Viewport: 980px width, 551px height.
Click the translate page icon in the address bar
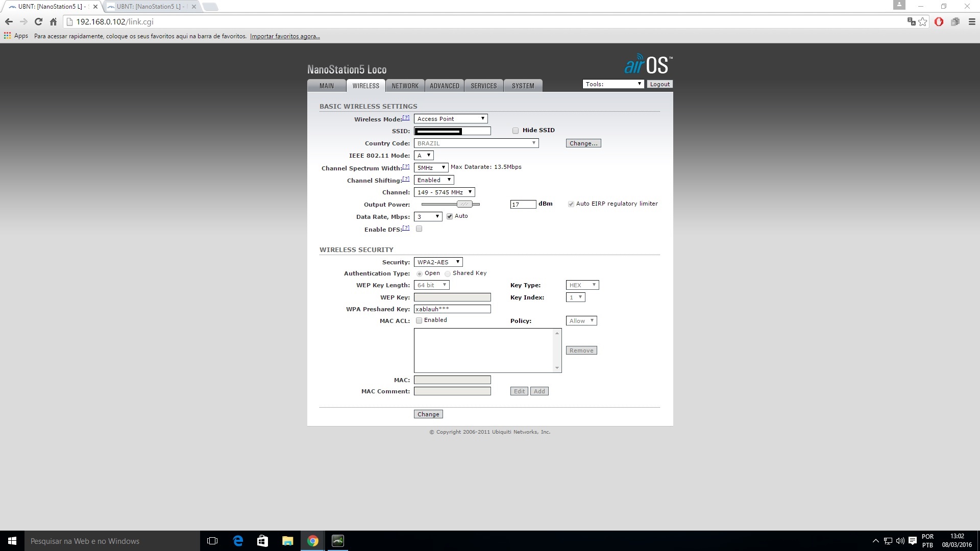tap(911, 21)
